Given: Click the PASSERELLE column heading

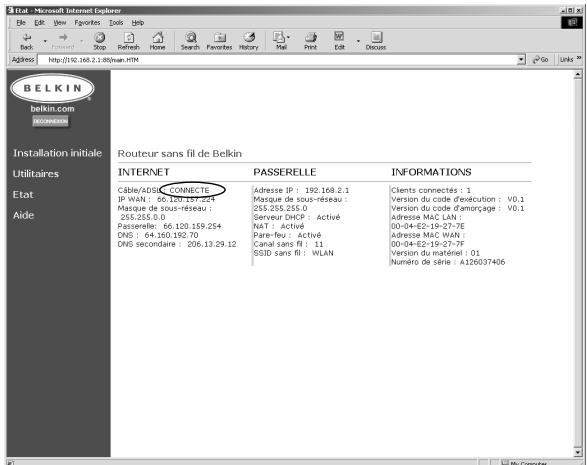Looking at the screenshot, I should (285, 172).
